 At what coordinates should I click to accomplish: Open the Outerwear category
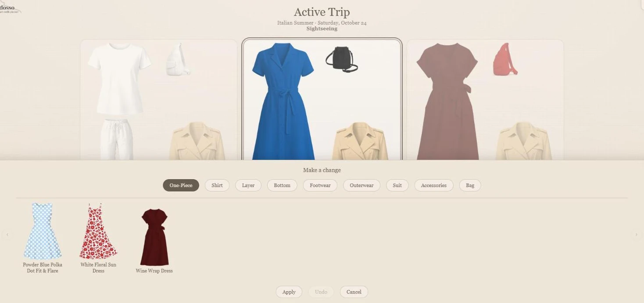click(361, 185)
